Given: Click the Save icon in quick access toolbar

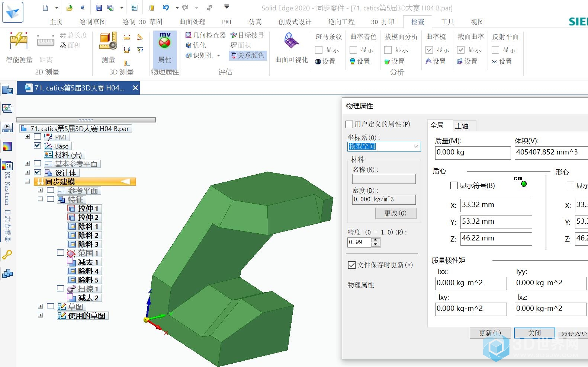Looking at the screenshot, I should pos(99,8).
